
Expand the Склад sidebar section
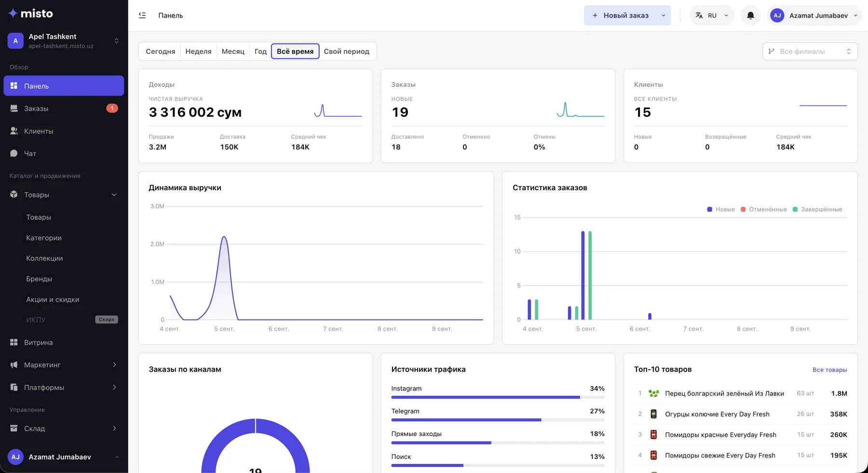click(114, 428)
